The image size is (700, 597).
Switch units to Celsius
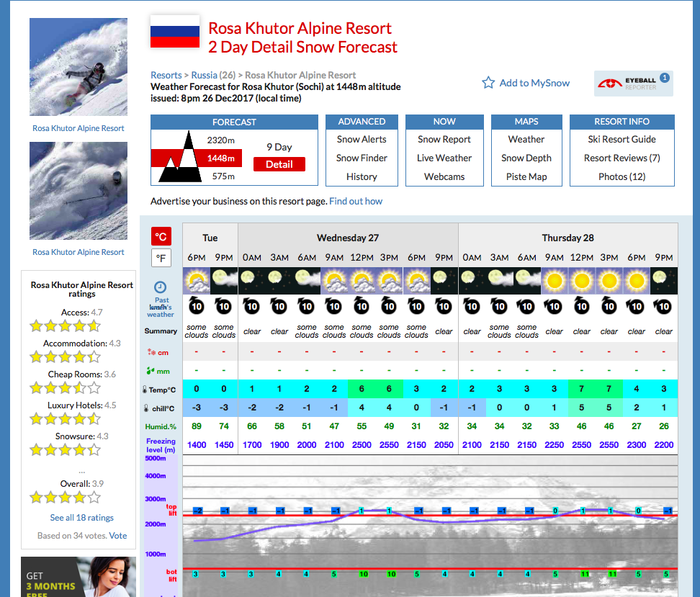[x=161, y=236]
